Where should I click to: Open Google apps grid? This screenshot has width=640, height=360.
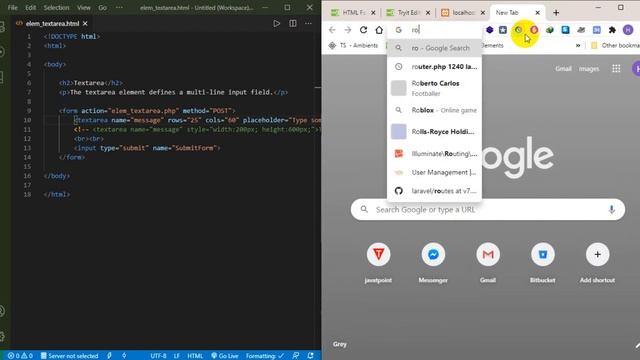tap(616, 69)
